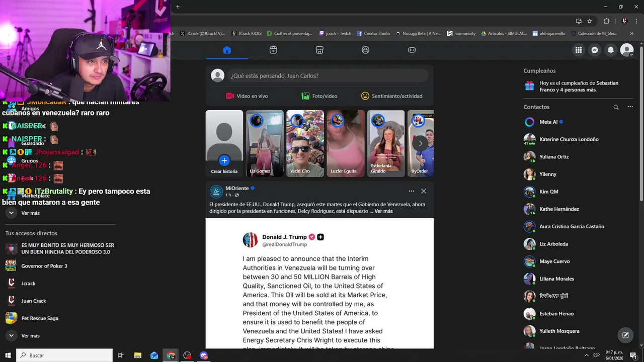Viewport: 644px width, 362px height.
Task: Open the 'Creator Studio' bookmark
Action: [x=374, y=34]
